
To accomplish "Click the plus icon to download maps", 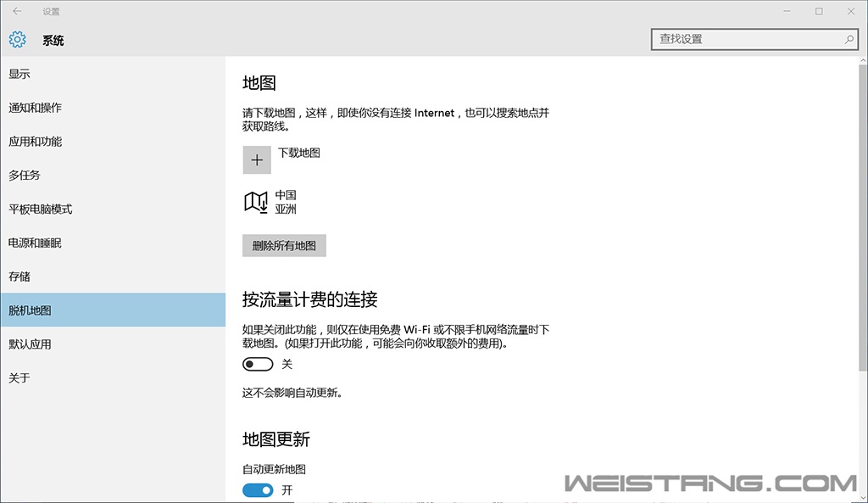I will tap(257, 159).
